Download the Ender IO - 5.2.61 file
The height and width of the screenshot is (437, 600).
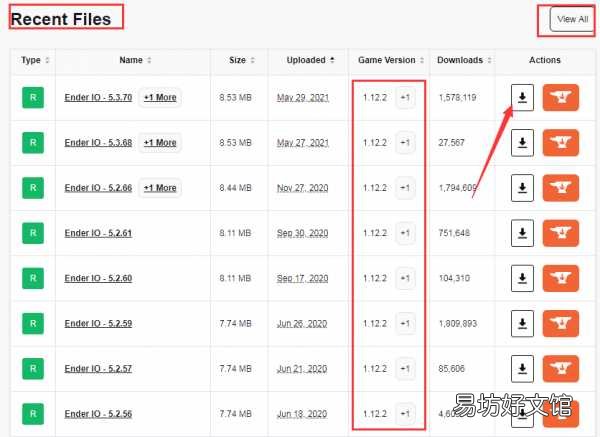point(522,233)
